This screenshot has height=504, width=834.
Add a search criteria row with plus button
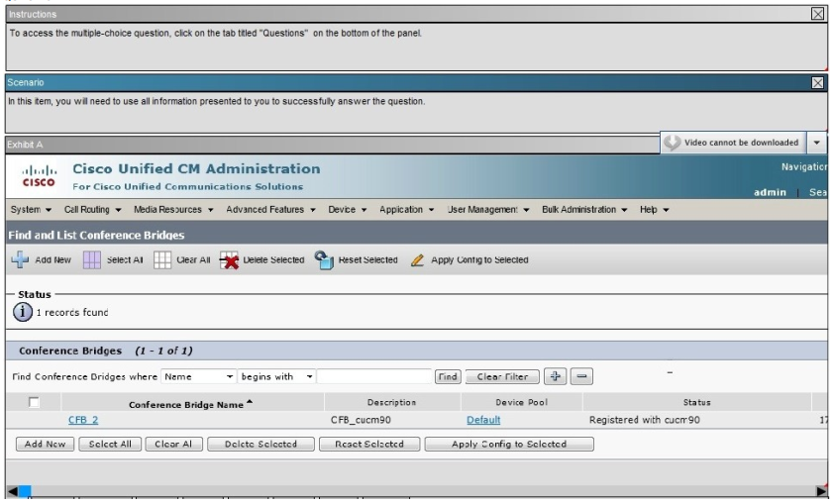click(556, 376)
